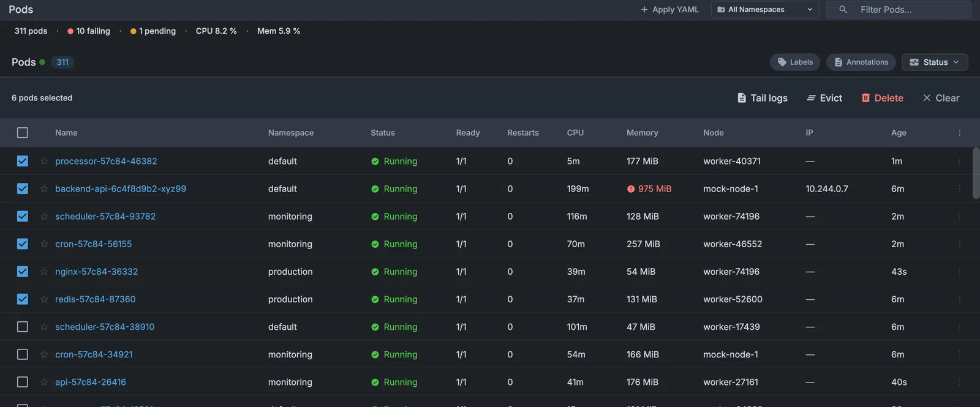Show the Annotations column chip

(x=861, y=62)
